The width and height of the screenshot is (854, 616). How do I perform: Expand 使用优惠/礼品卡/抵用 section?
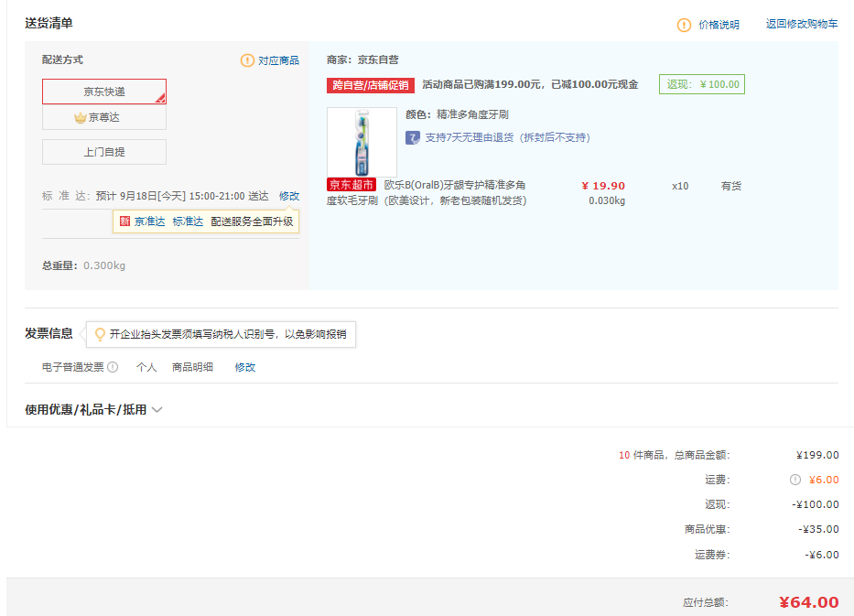[93, 409]
